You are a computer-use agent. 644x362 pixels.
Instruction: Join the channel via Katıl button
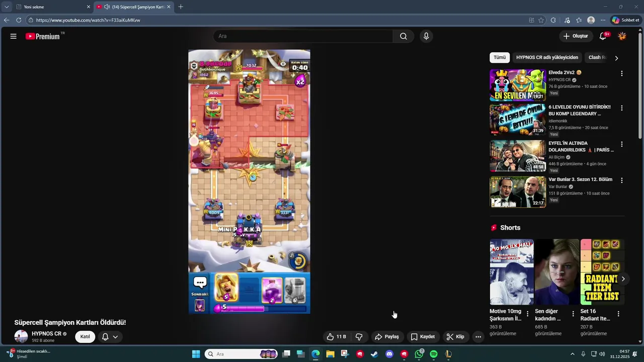(85, 337)
